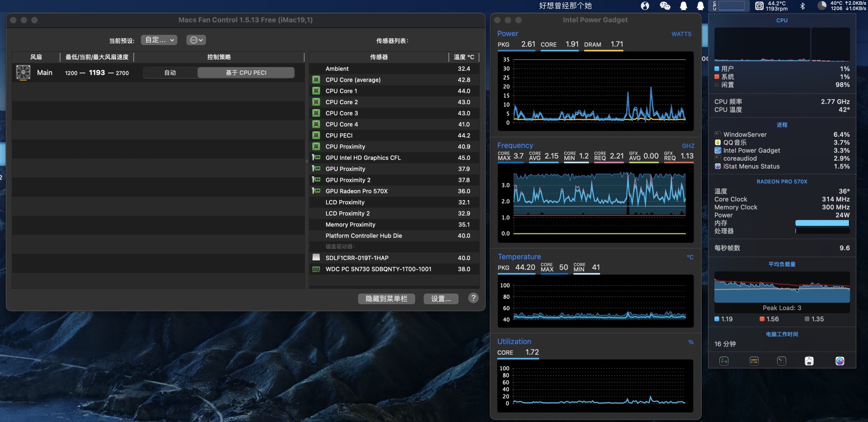Image resolution: width=868 pixels, height=422 pixels.
Task: Launch Terminal from the iStat panel footer
Action: [x=782, y=361]
